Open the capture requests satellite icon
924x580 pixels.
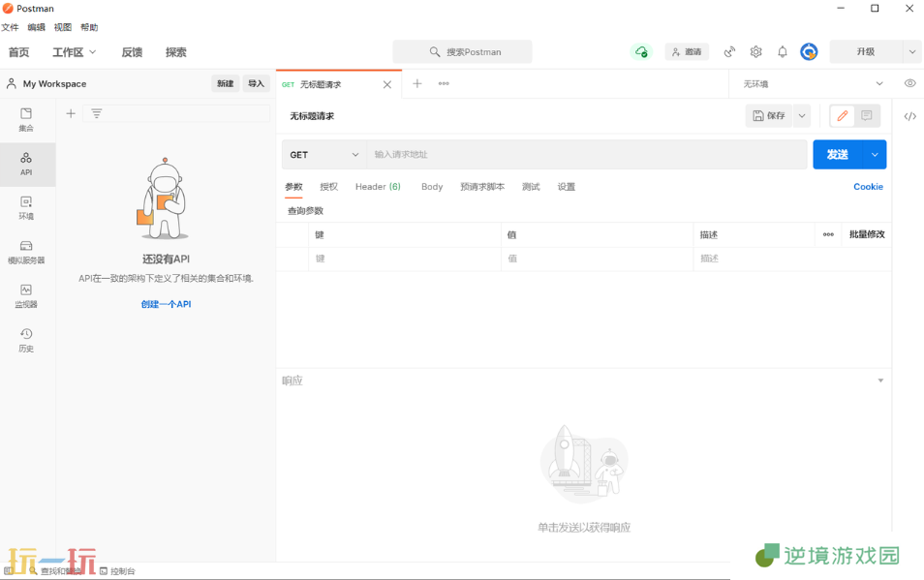729,52
